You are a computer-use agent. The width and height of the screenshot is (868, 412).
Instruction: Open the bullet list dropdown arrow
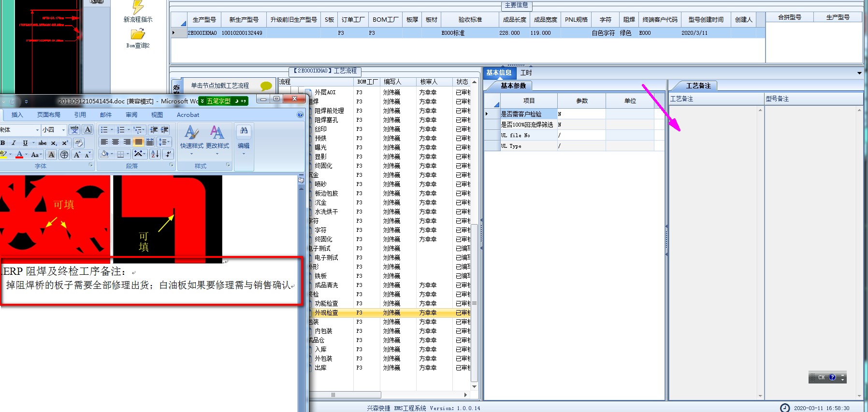tap(112, 129)
